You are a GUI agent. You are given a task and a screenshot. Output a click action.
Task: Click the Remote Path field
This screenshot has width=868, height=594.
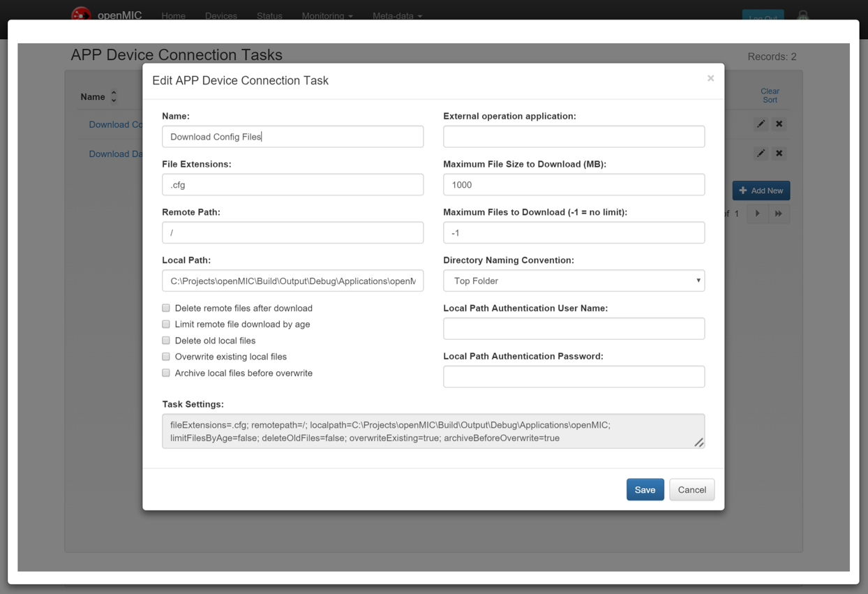point(292,232)
